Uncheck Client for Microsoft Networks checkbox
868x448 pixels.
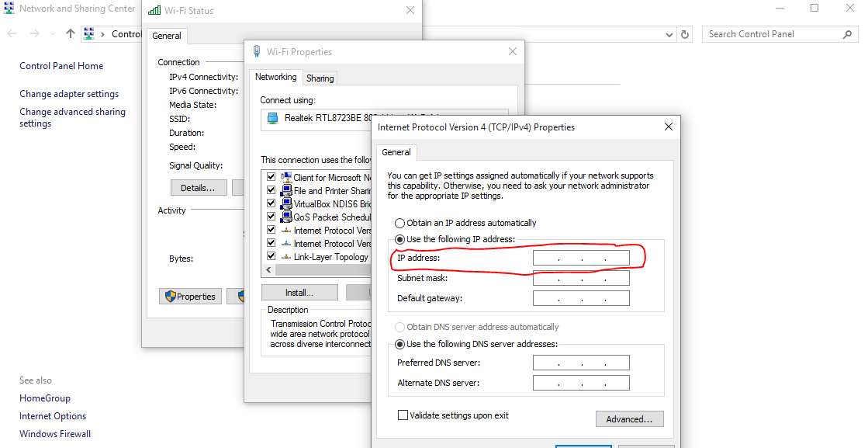[271, 177]
